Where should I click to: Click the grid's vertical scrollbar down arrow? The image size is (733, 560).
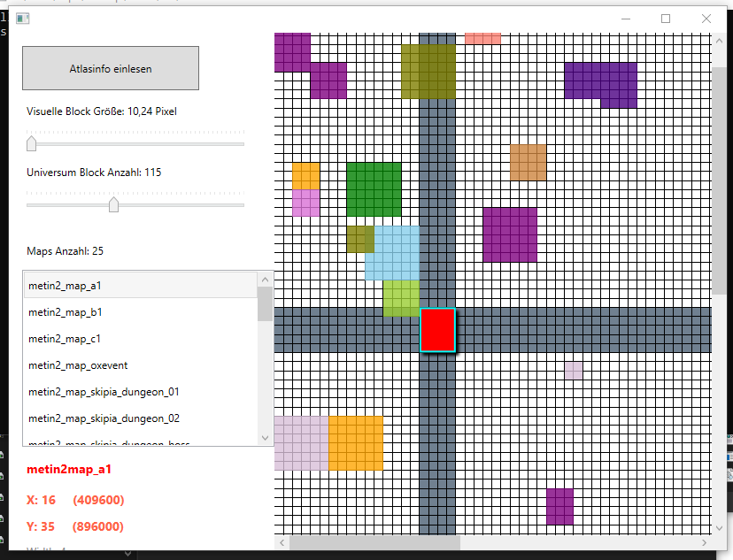[719, 528]
